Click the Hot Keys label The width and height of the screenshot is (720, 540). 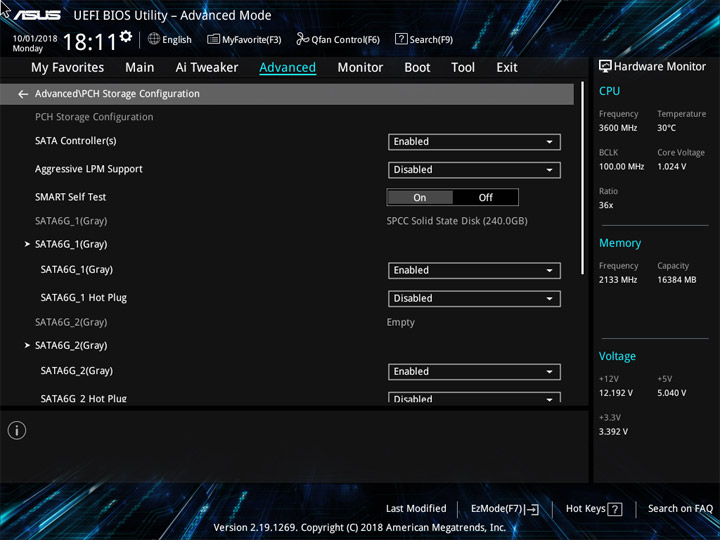click(585, 509)
